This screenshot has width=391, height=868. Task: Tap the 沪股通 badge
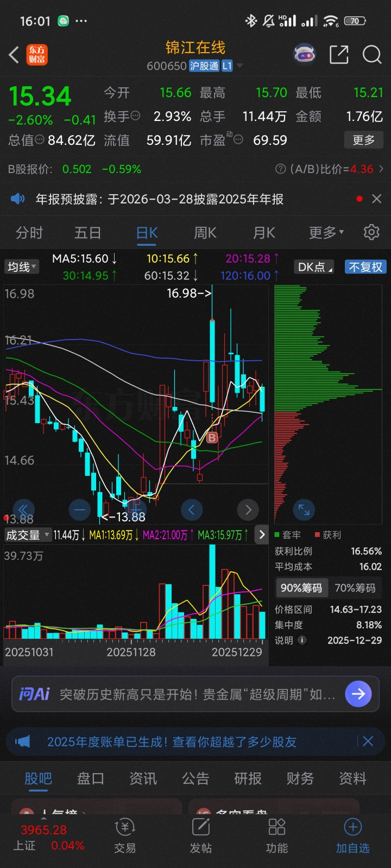204,66
